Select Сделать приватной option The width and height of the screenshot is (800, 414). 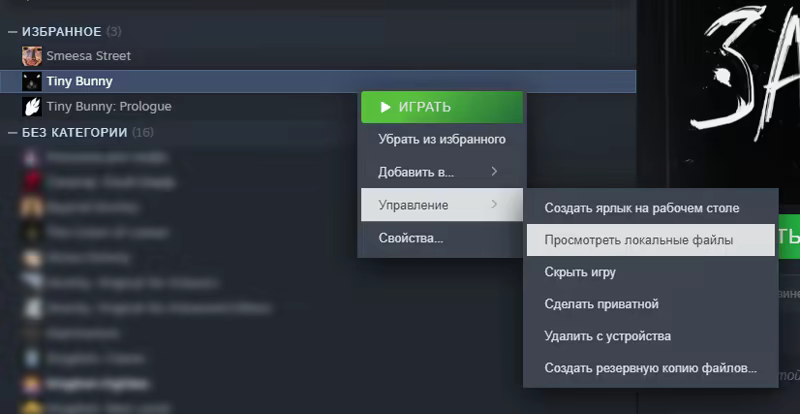(x=601, y=304)
